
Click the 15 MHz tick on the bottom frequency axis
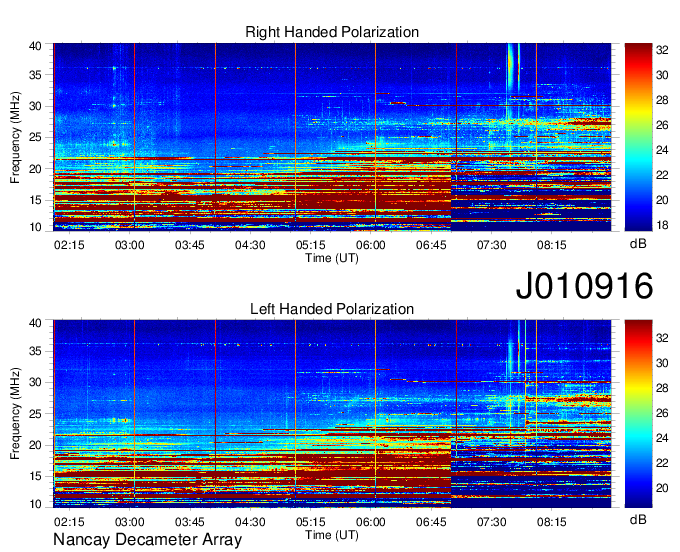click(x=35, y=476)
